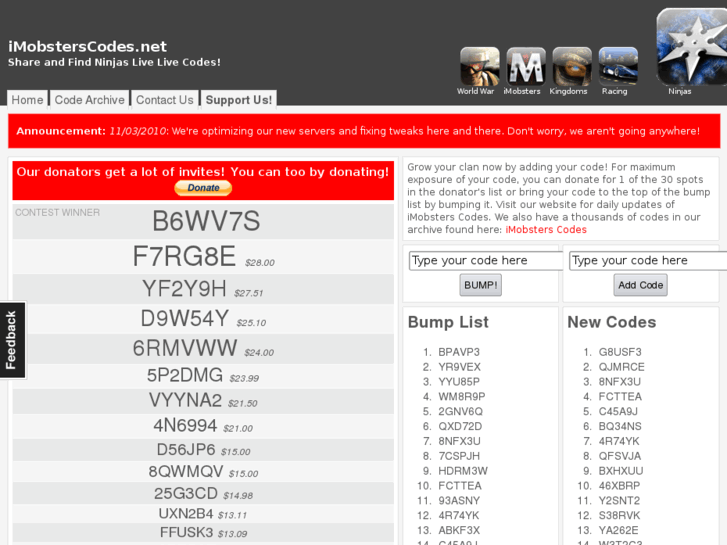Click Bump List entry HDRM3W

pyautogui.click(x=463, y=471)
